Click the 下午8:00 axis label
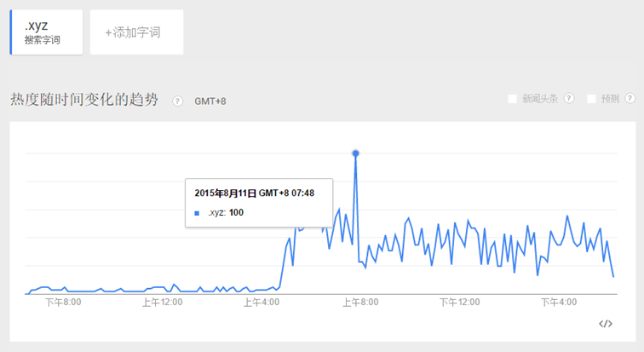 coord(63,302)
